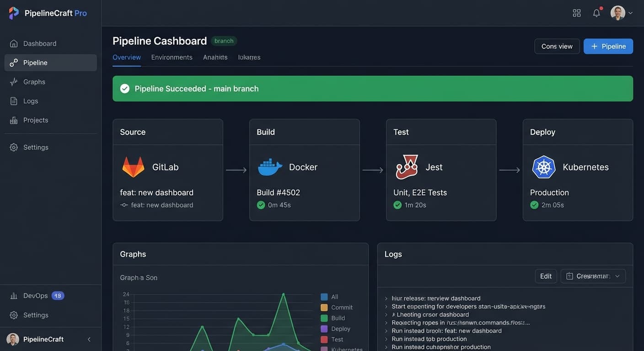The height and width of the screenshot is (351, 644).
Task: Click the green check next to 0m 45s
Action: (261, 205)
